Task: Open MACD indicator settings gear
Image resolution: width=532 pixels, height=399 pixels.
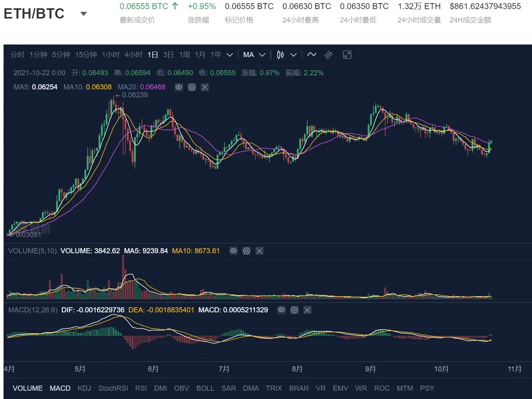Action: 294,310
